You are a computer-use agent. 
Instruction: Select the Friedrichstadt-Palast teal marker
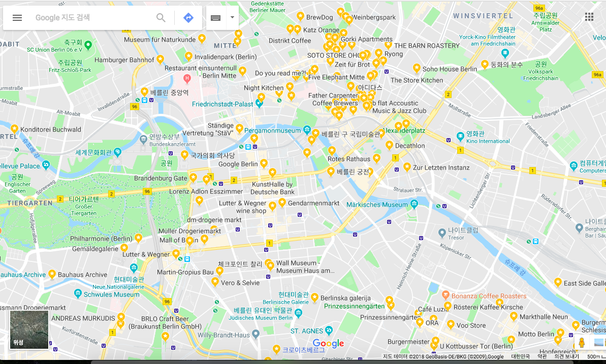coord(259,103)
